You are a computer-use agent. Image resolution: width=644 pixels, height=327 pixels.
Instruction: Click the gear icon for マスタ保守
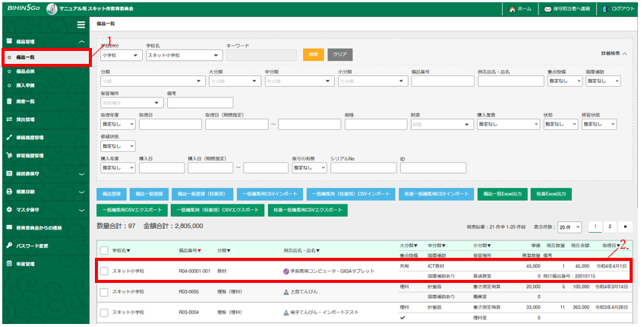pyautogui.click(x=9, y=209)
